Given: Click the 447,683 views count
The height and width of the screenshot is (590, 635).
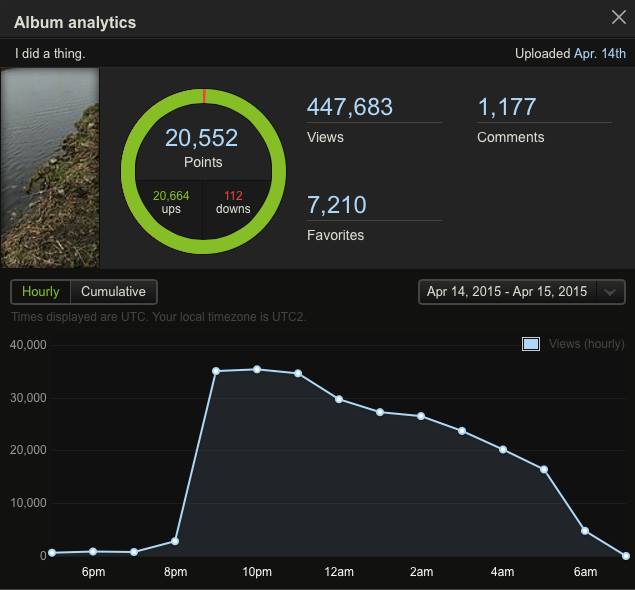Looking at the screenshot, I should coord(350,107).
